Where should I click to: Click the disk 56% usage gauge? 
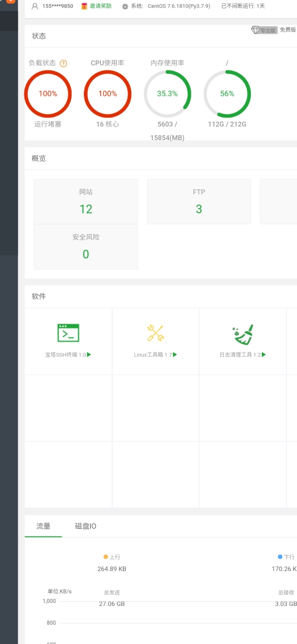pos(227,94)
